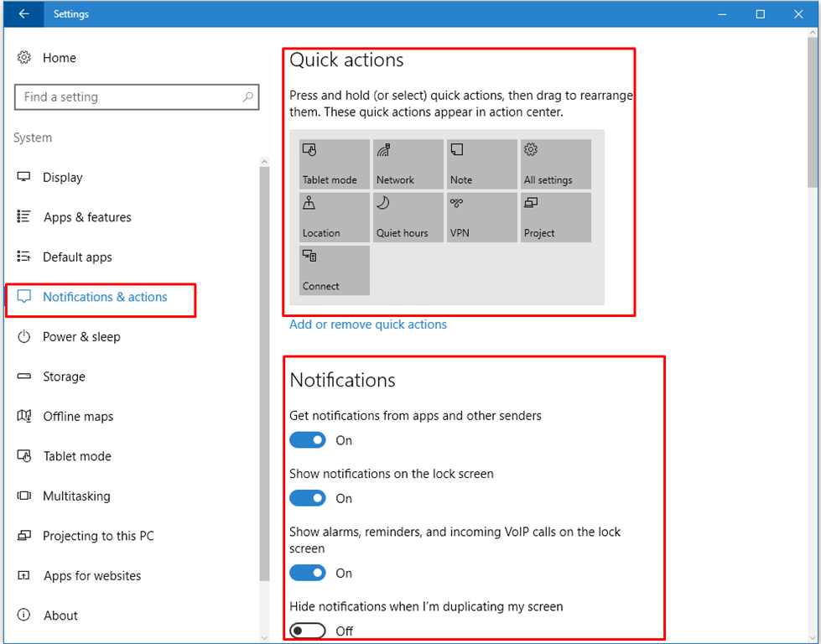Click the Projecting to this PC icon
The width and height of the screenshot is (821, 644).
point(23,535)
